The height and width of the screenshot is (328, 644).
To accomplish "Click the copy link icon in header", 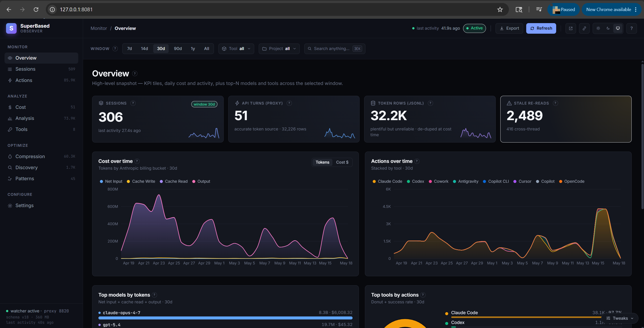I will [584, 28].
